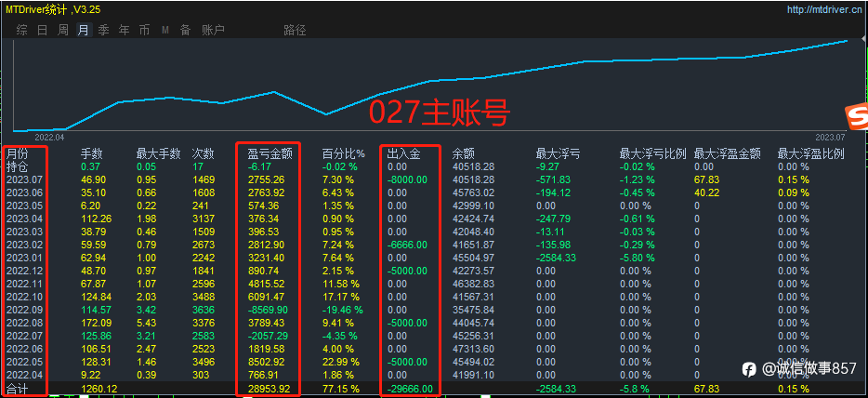Screen dimensions: 868x398
Task: Select the 合计 total row label
Action: [x=17, y=389]
